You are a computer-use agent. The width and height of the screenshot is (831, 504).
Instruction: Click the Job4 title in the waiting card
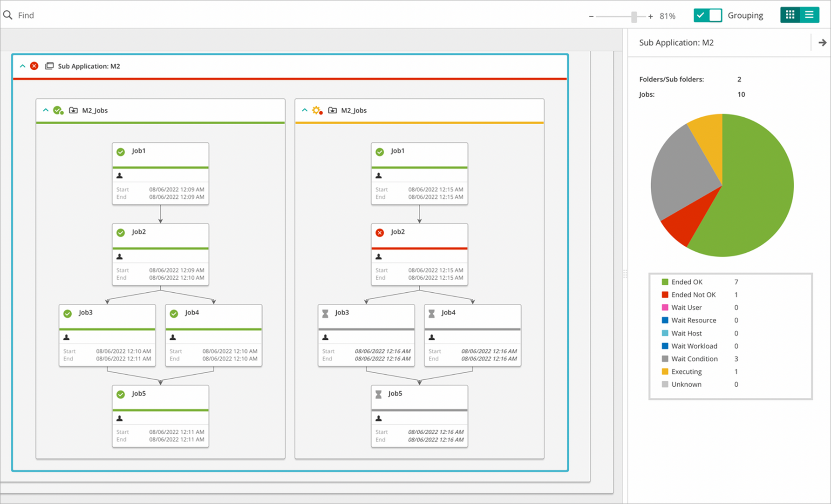[x=449, y=313]
